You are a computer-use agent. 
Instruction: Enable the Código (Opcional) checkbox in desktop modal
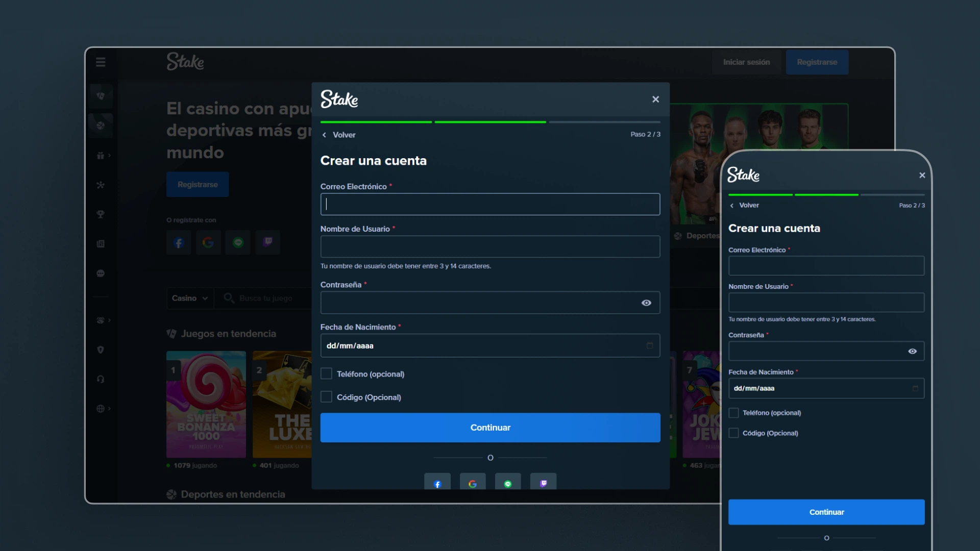326,397
